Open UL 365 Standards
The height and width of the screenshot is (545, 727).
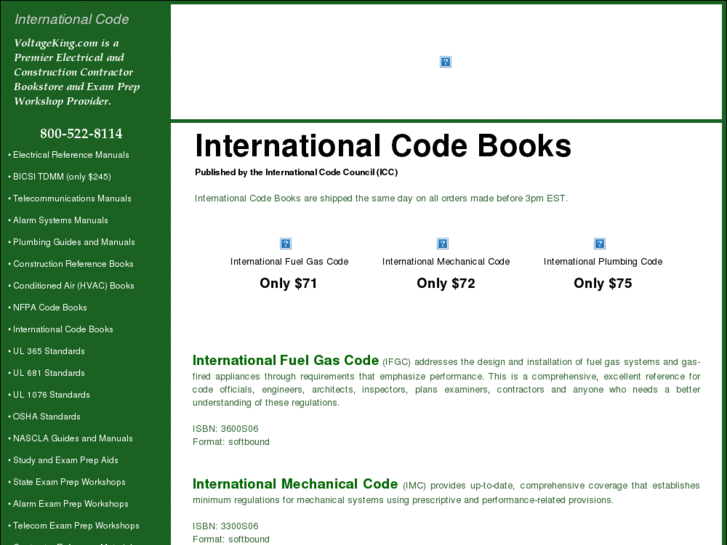click(x=49, y=351)
